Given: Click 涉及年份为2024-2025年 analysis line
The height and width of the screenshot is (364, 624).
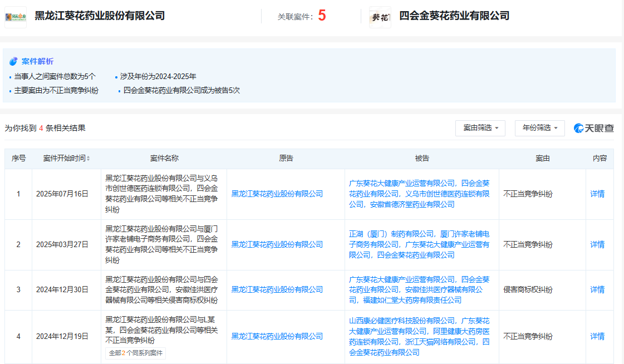Looking at the screenshot, I should [x=158, y=76].
